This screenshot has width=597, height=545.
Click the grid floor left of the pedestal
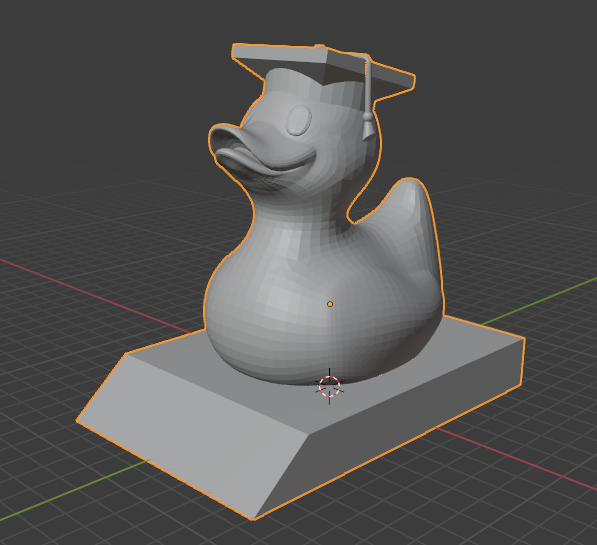coord(57,343)
